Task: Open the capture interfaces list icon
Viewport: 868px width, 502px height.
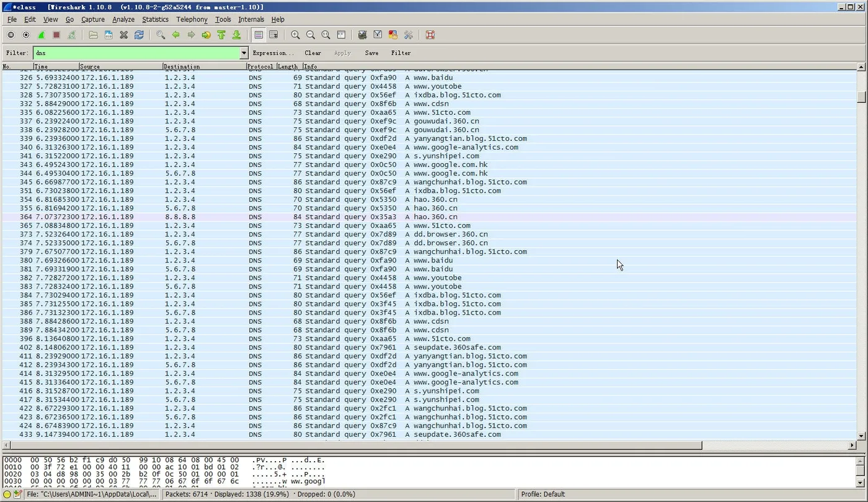Action: tap(11, 35)
